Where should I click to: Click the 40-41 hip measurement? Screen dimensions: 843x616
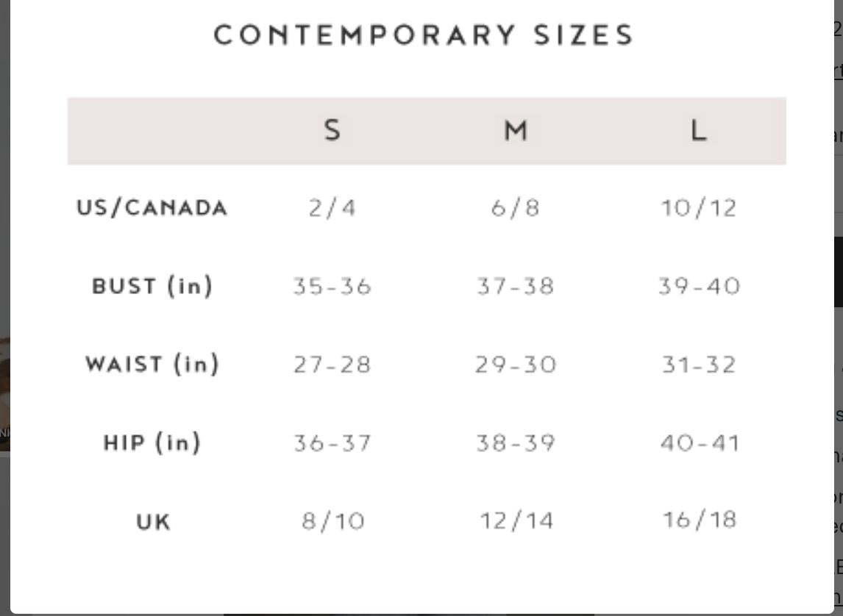[x=699, y=443]
